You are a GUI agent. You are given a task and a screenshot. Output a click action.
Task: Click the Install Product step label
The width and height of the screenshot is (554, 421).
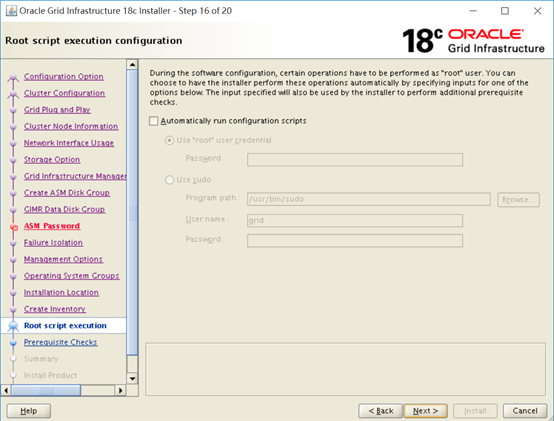pyautogui.click(x=50, y=375)
